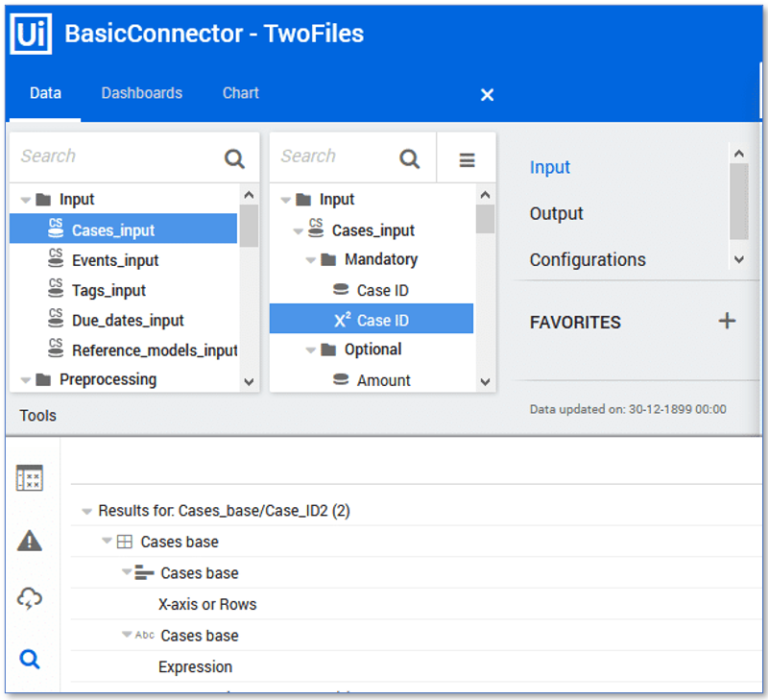The image size is (768, 700).
Task: Click the search magnifier in middle panel
Action: 410,158
